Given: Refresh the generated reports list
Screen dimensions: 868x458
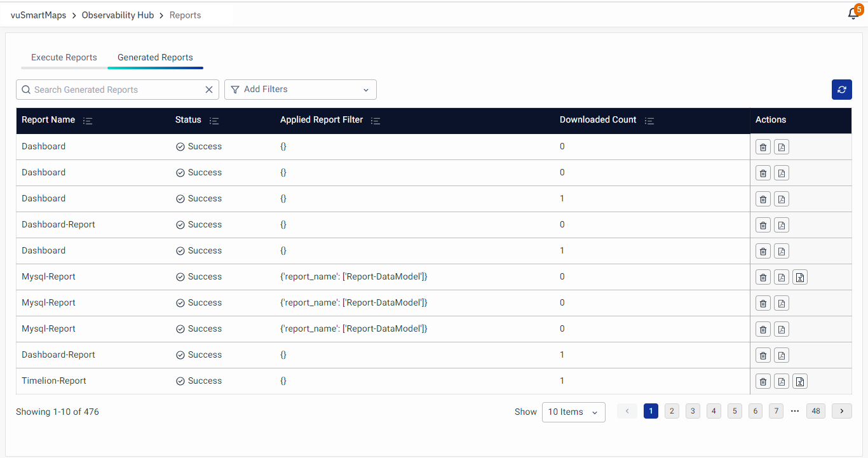Looking at the screenshot, I should click(841, 90).
